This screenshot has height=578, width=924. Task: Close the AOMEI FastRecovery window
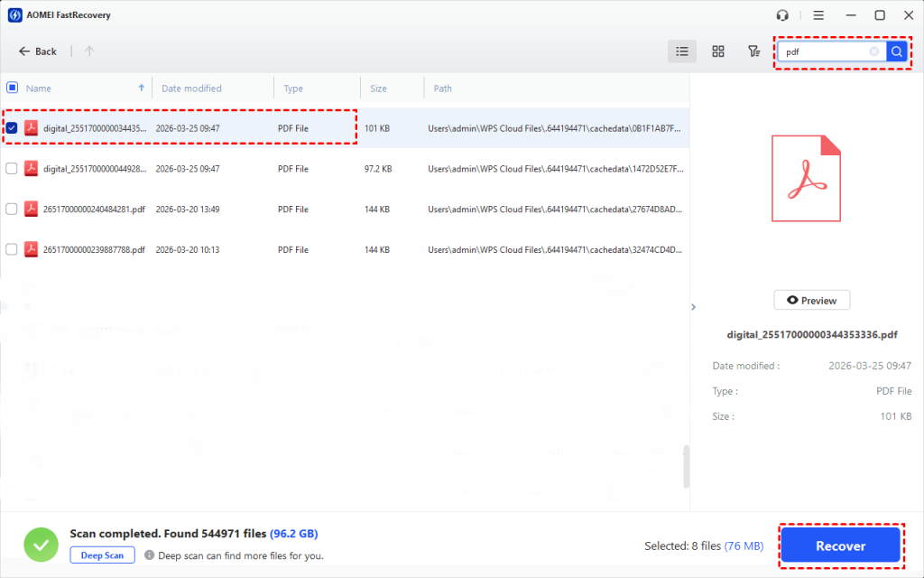click(909, 15)
